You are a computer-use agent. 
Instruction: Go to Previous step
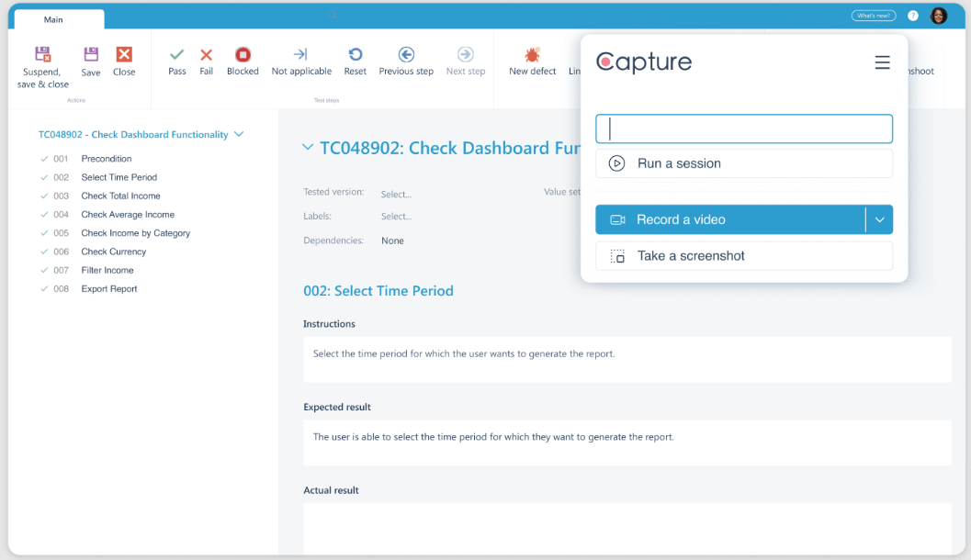[x=406, y=55]
